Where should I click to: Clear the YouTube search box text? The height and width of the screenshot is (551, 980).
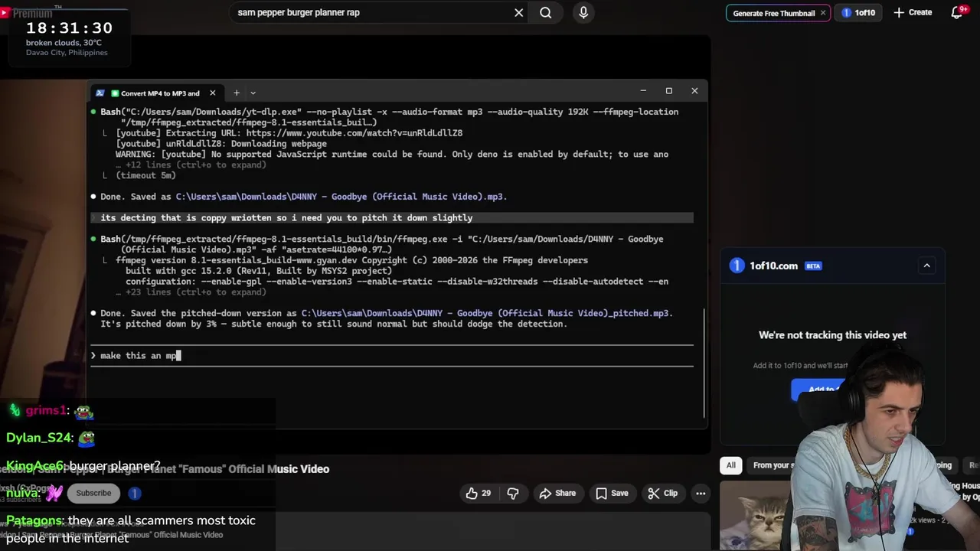tap(518, 12)
